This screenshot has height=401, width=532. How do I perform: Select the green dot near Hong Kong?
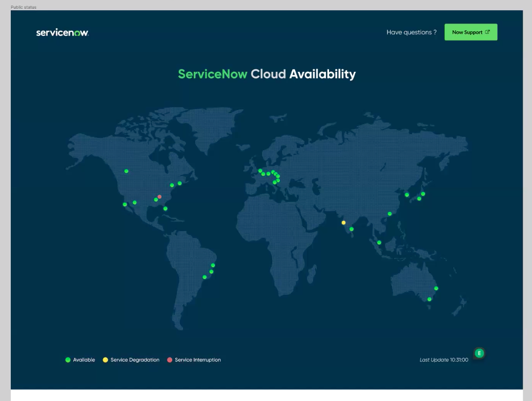coord(390,214)
